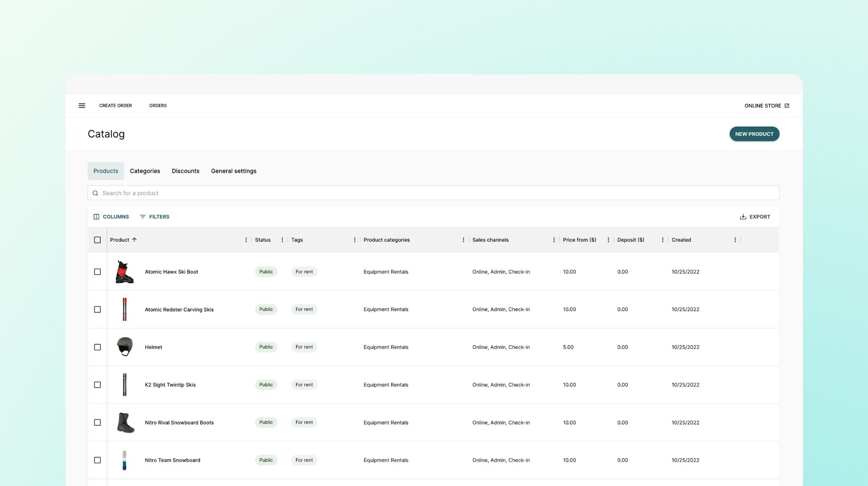Click For rent tag on Nitro Team Snowboard

click(304, 460)
